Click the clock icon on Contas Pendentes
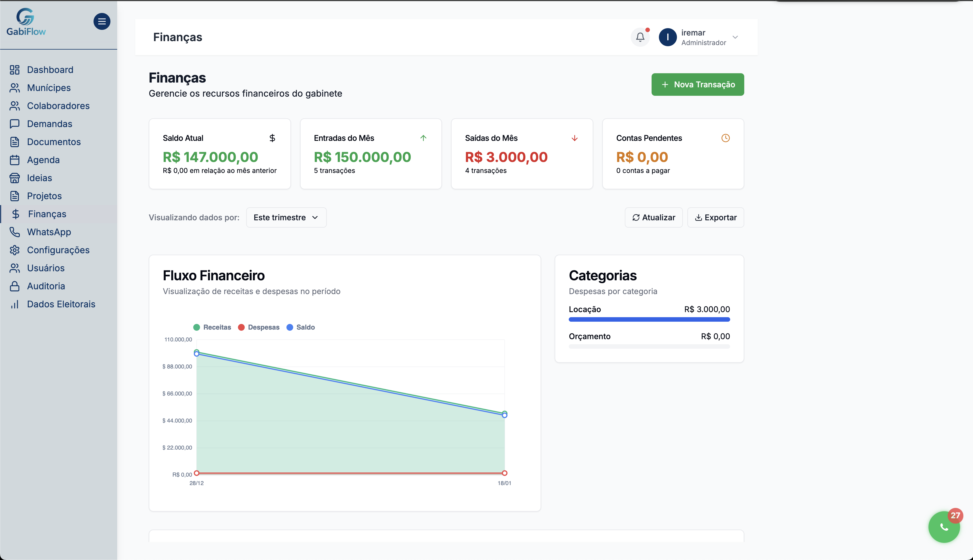Screen dimensions: 973x560 [725, 138]
